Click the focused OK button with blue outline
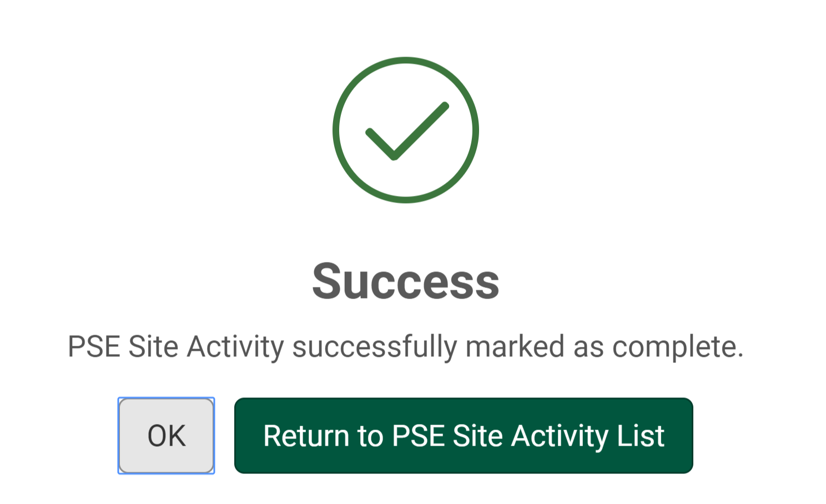The width and height of the screenshot is (826, 504). [165, 435]
